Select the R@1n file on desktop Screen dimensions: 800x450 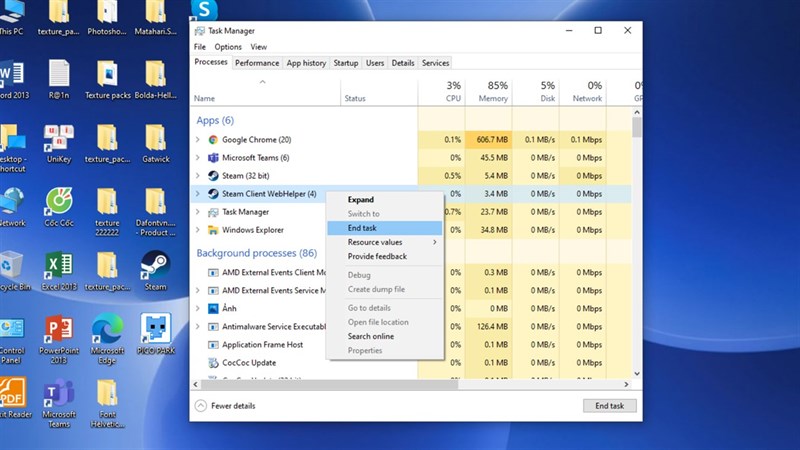[59, 80]
